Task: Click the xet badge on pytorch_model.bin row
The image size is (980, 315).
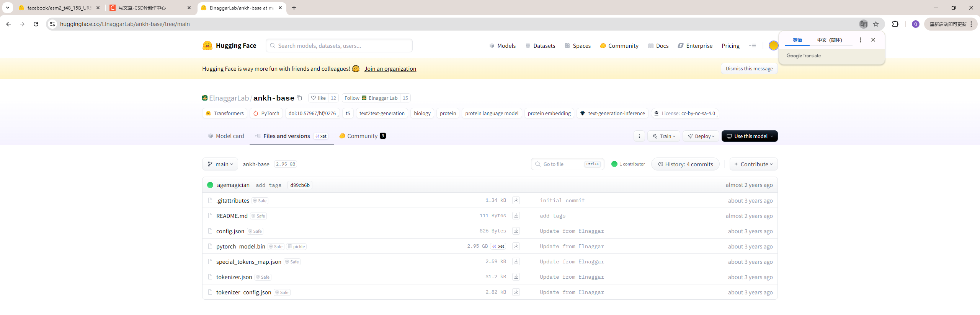Action: pyautogui.click(x=498, y=246)
